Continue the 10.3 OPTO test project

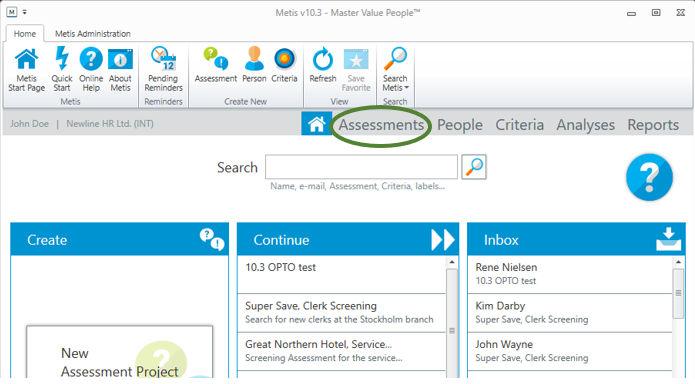pyautogui.click(x=341, y=274)
